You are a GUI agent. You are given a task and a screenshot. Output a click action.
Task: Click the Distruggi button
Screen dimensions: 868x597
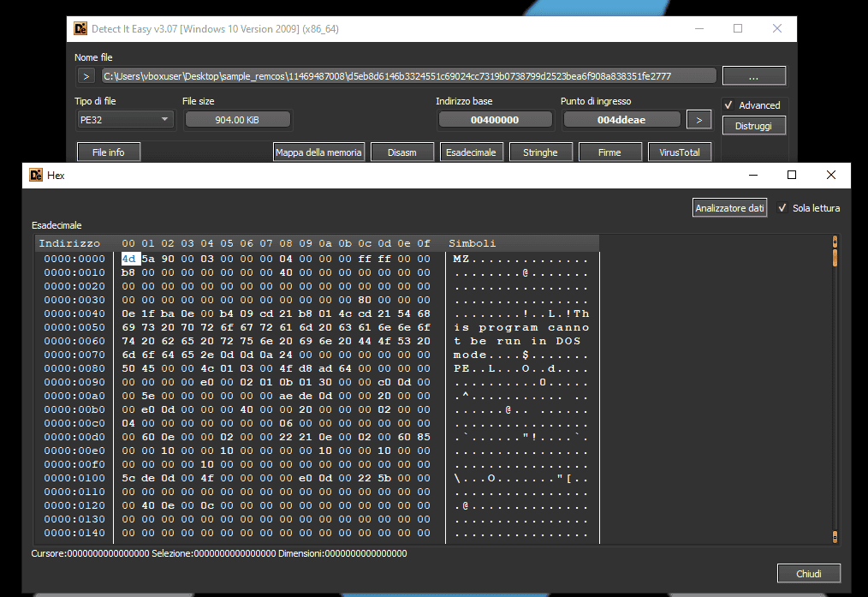[753, 126]
